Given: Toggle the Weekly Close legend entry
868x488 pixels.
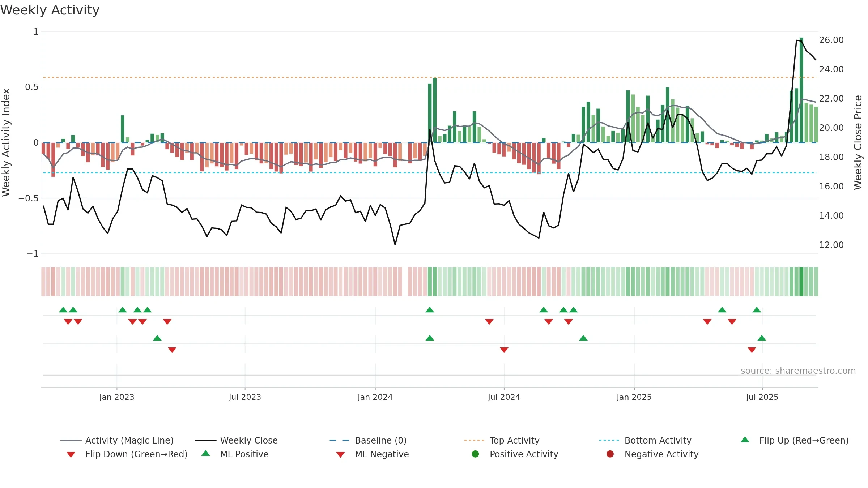Looking at the screenshot, I should [236, 440].
